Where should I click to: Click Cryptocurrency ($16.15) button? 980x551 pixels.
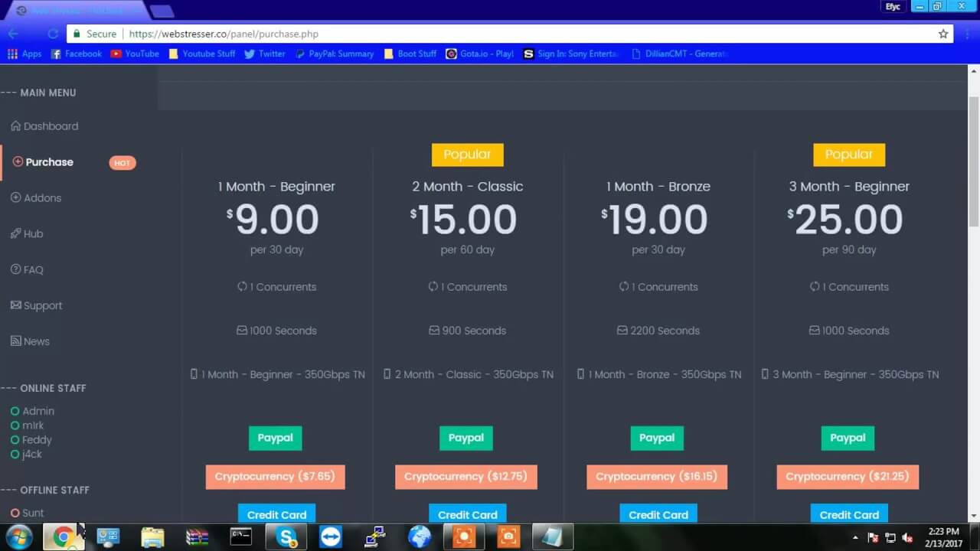click(656, 477)
